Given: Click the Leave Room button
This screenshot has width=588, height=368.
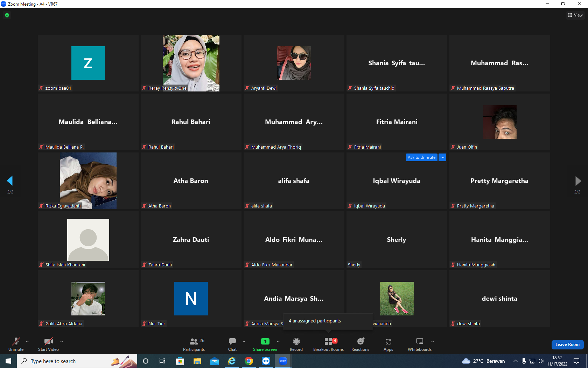Looking at the screenshot, I should pyautogui.click(x=567, y=345).
